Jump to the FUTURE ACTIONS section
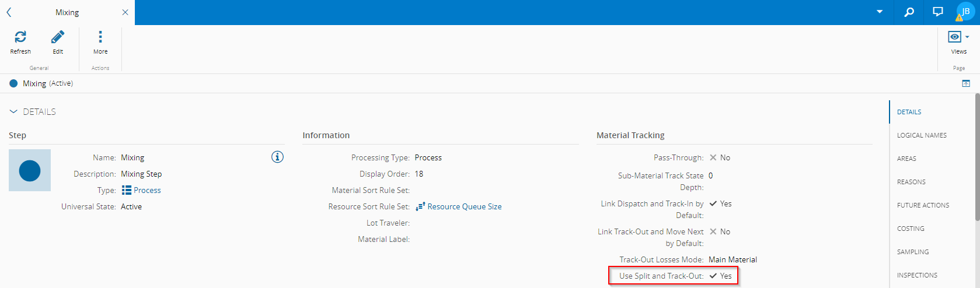The width and height of the screenshot is (980, 288). (x=923, y=205)
